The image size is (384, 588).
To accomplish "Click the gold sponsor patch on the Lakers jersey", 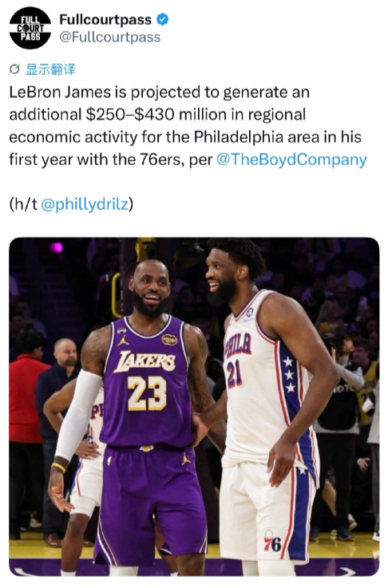I will point(169,339).
